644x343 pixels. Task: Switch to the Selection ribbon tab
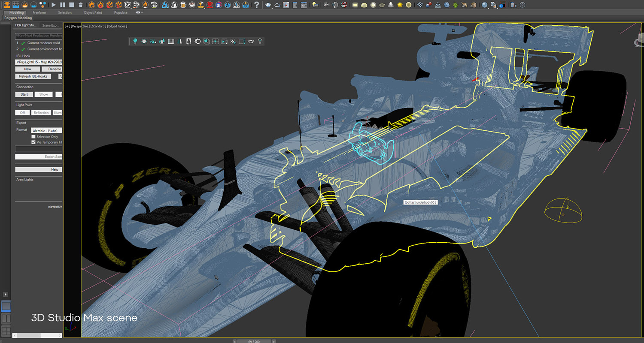pos(65,12)
